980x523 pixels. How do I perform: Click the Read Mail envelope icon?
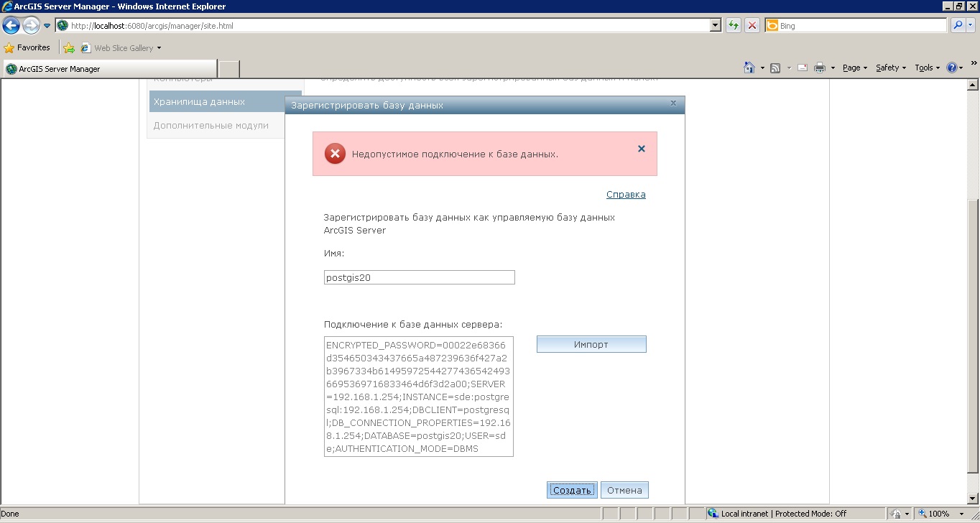pyautogui.click(x=801, y=68)
